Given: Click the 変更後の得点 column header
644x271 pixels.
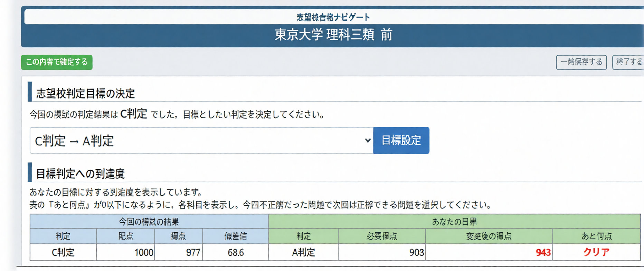Looking at the screenshot, I should pos(489,236).
